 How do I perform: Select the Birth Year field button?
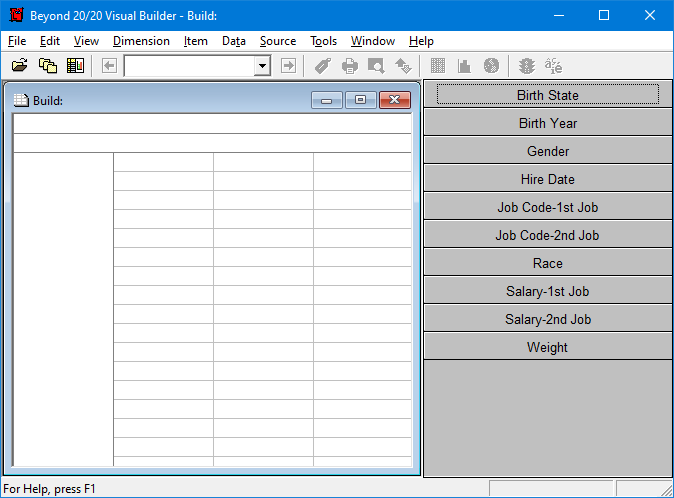[x=548, y=123]
